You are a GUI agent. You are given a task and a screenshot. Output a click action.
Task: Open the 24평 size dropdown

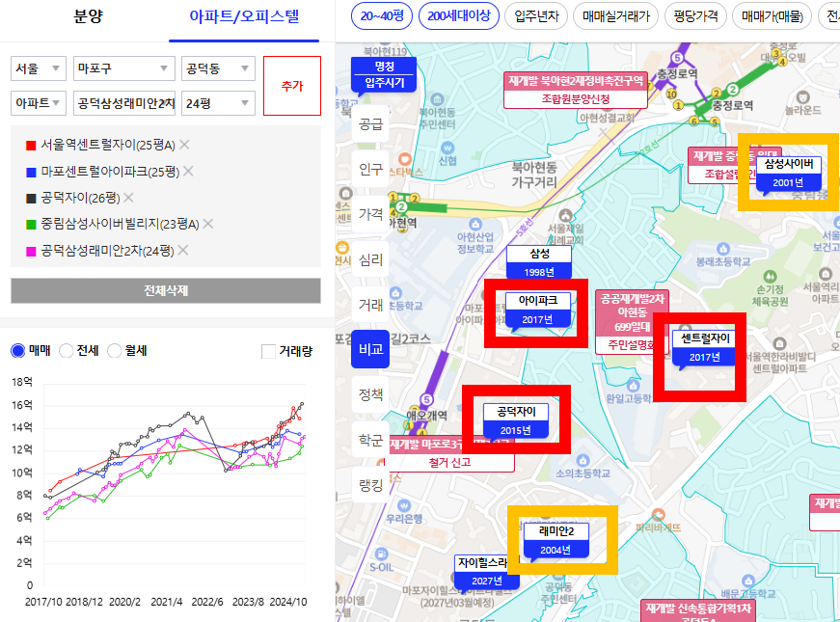pos(218,103)
